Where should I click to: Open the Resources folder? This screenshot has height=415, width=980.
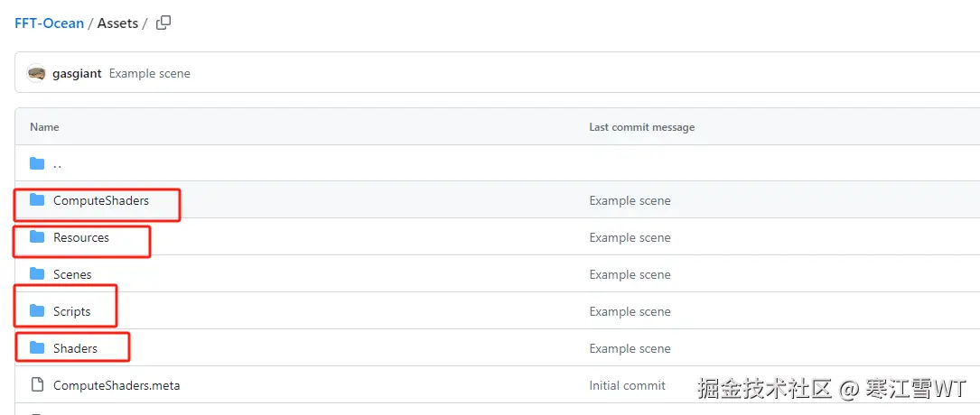coord(81,237)
